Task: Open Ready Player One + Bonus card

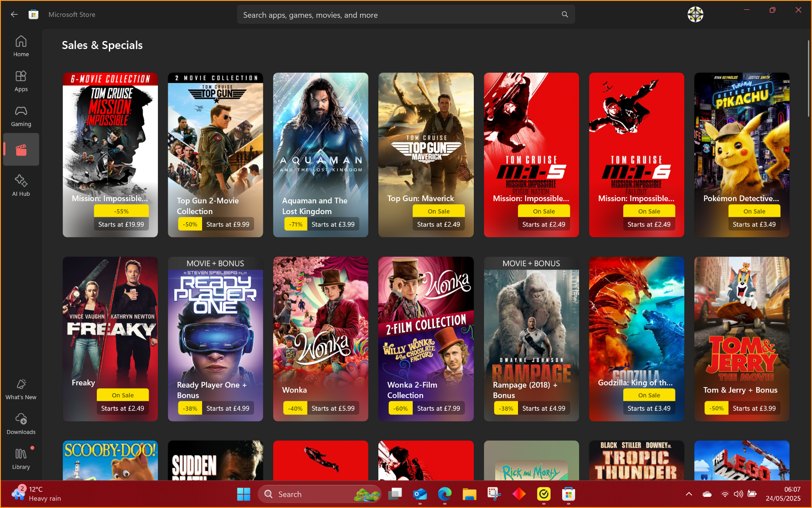Action: click(215, 339)
